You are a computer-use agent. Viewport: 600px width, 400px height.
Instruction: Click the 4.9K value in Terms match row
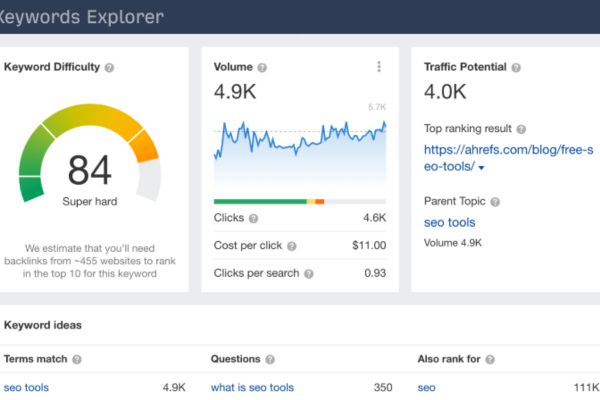tap(174, 387)
